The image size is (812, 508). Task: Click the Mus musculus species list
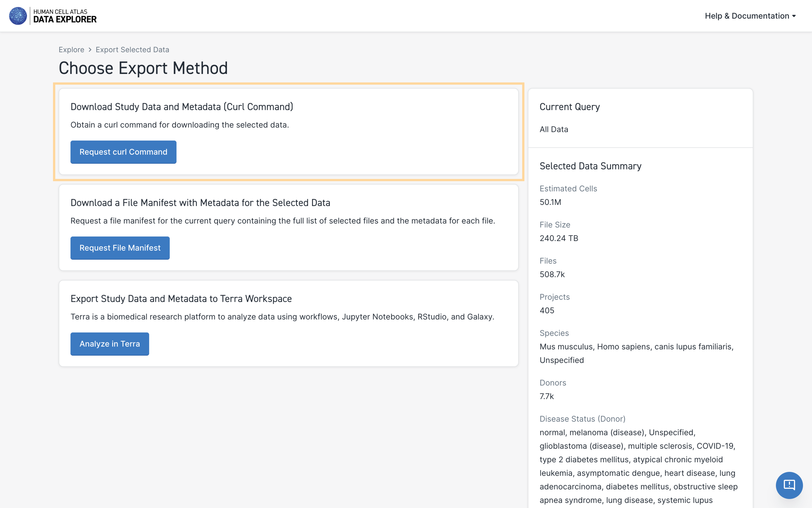637,353
